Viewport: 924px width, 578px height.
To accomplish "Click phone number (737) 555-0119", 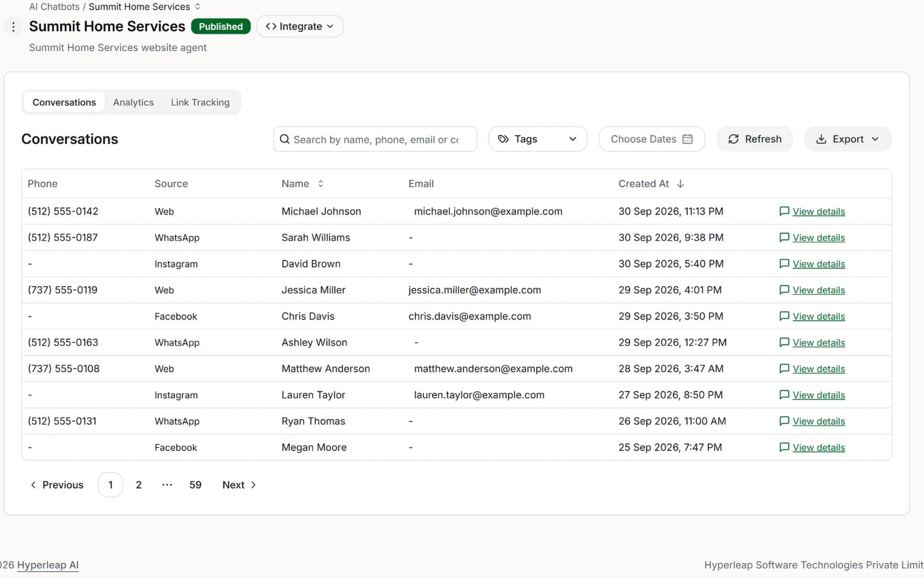I will [62, 290].
